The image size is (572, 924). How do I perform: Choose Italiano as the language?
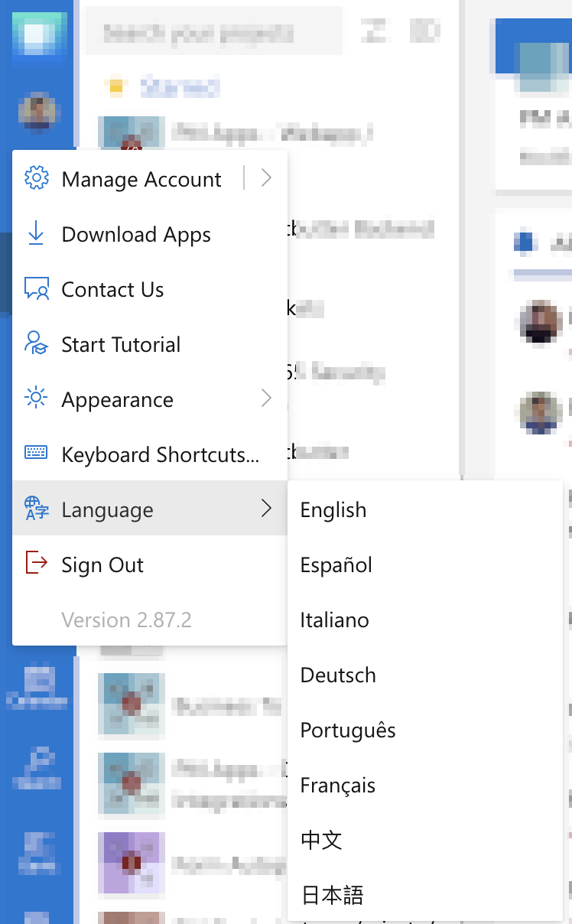[x=335, y=620]
